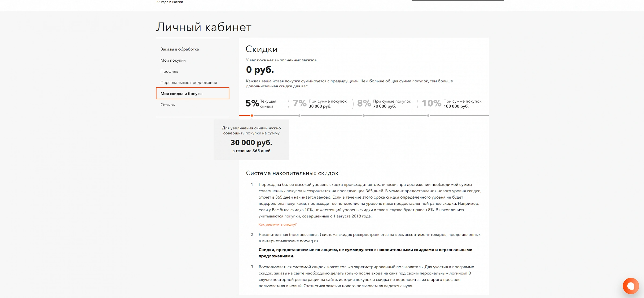Screen dimensions: 644x298
Task: Click the 10% level dot on progress bar
Action: click(428, 116)
